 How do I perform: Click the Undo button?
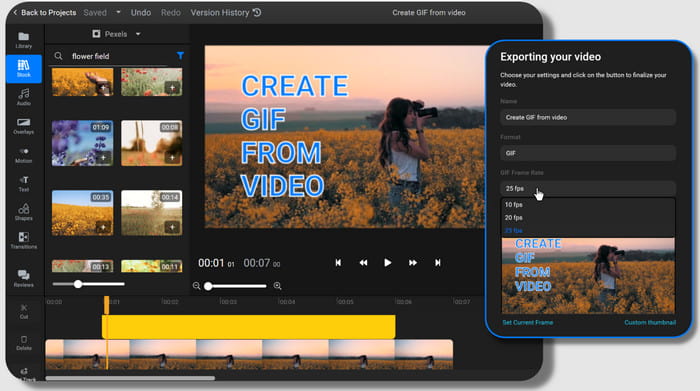[141, 12]
